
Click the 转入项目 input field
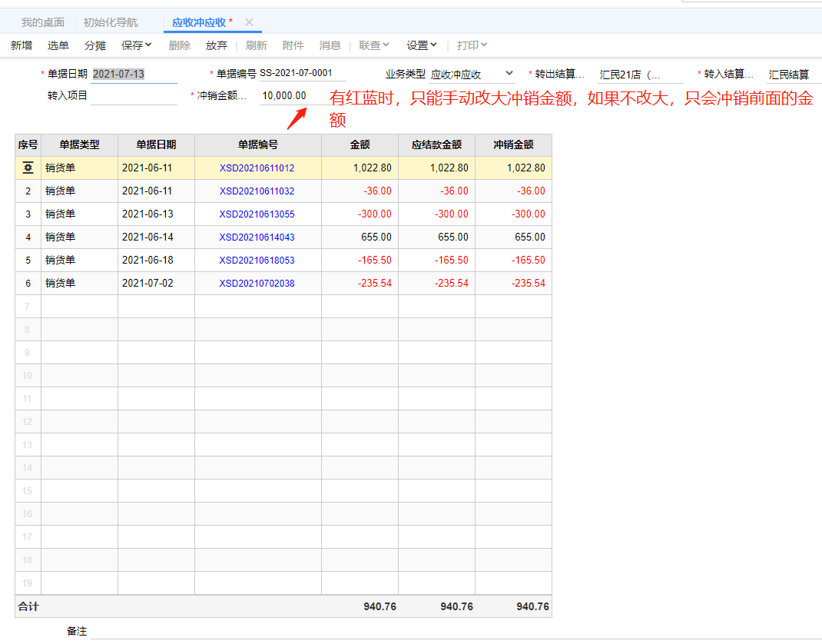134,96
